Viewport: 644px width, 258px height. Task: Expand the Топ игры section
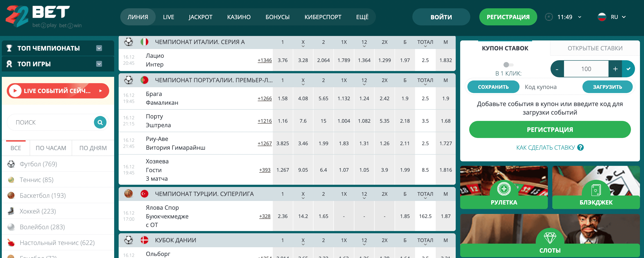(99, 64)
